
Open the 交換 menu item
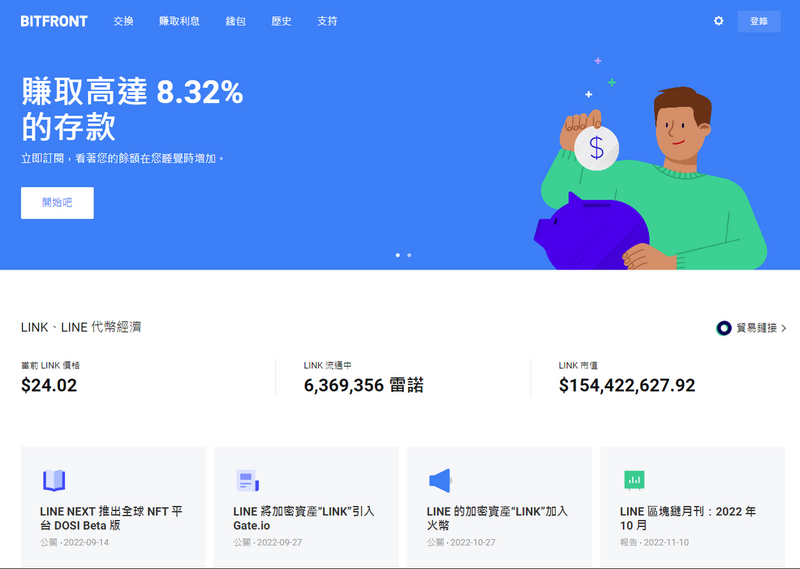pyautogui.click(x=123, y=21)
